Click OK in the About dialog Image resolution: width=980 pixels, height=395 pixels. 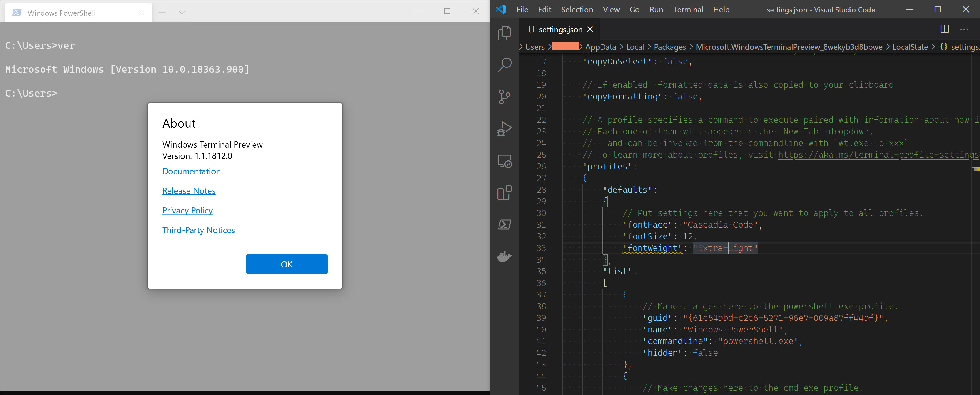[x=286, y=264]
